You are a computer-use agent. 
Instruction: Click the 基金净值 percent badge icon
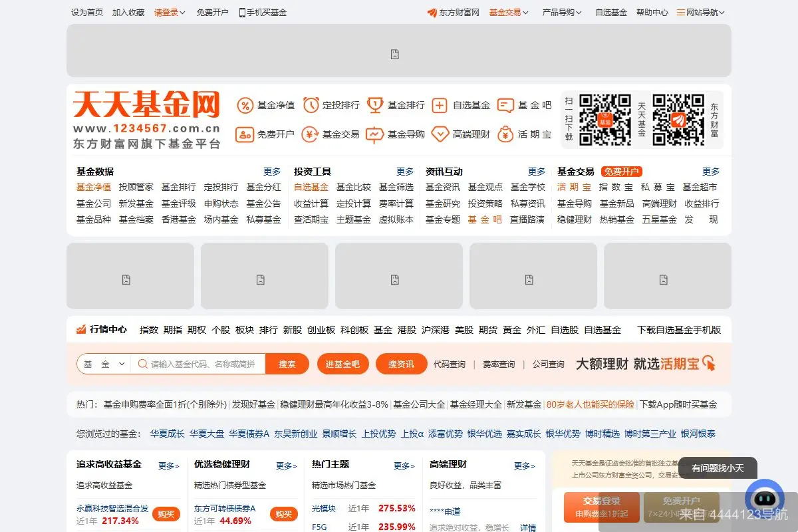(245, 105)
